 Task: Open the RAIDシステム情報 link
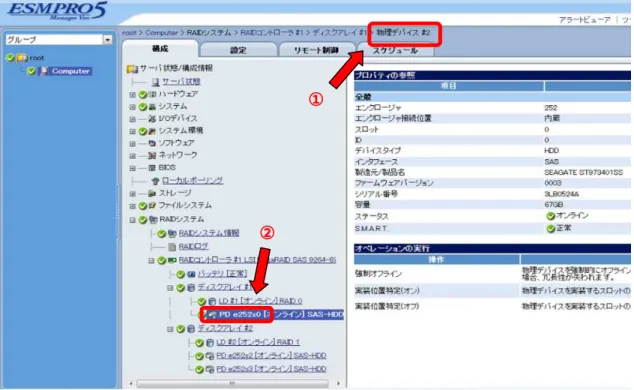click(x=209, y=233)
